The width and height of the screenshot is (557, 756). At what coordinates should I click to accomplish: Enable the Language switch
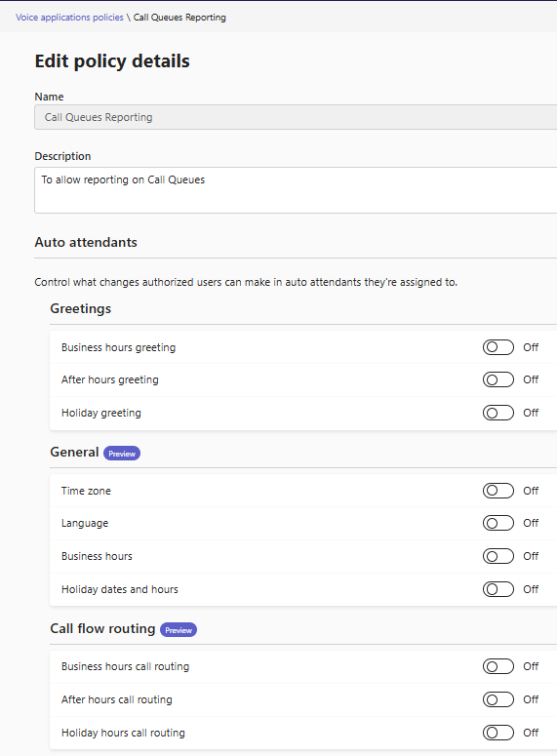[x=498, y=523]
